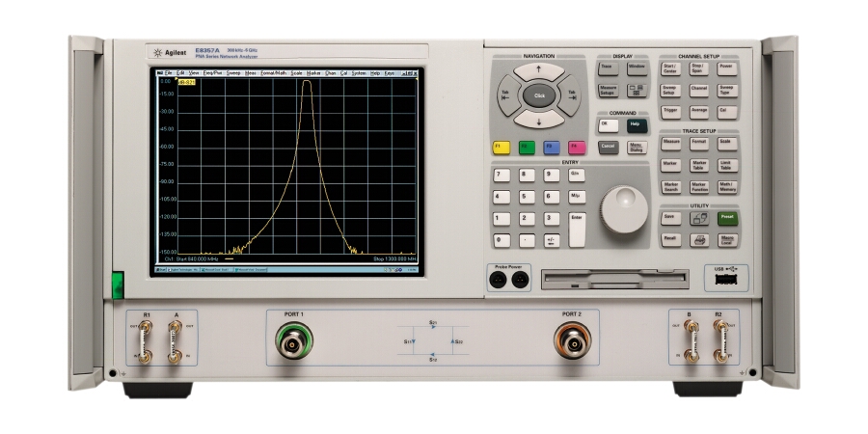This screenshot has height=434, width=868.
Task: Toggle the Macro/Local key
Action: pos(726,239)
